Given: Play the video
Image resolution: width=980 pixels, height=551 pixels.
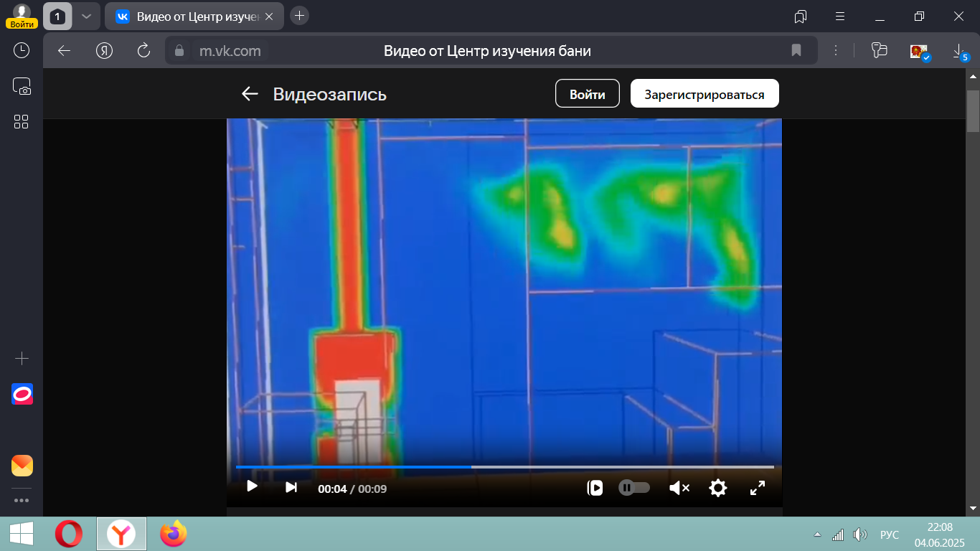Looking at the screenshot, I should click(252, 486).
